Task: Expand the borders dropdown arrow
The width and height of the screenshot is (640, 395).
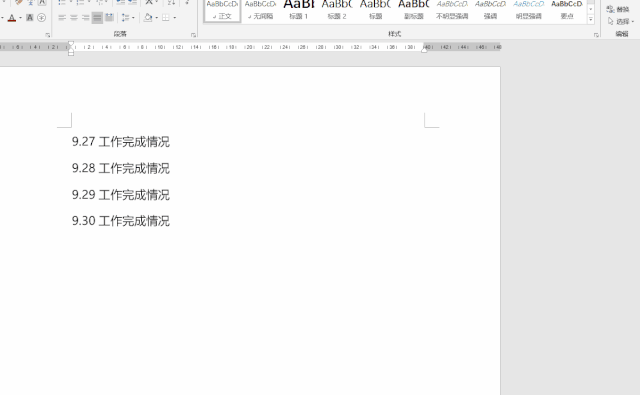Action: pos(175,18)
